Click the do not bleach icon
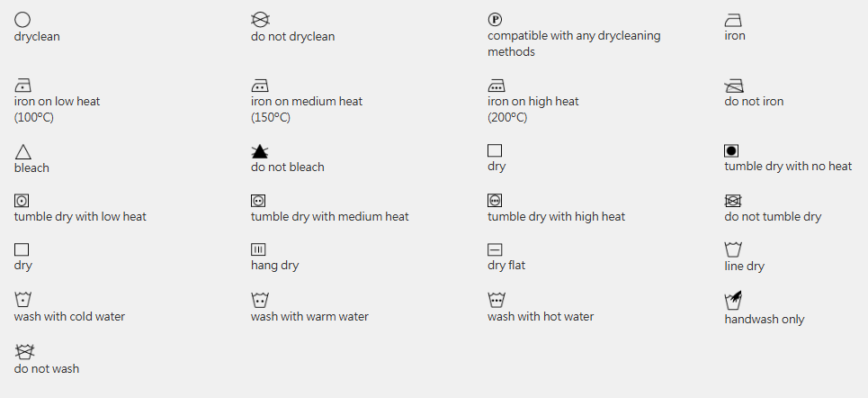The image size is (868, 398). 260,151
